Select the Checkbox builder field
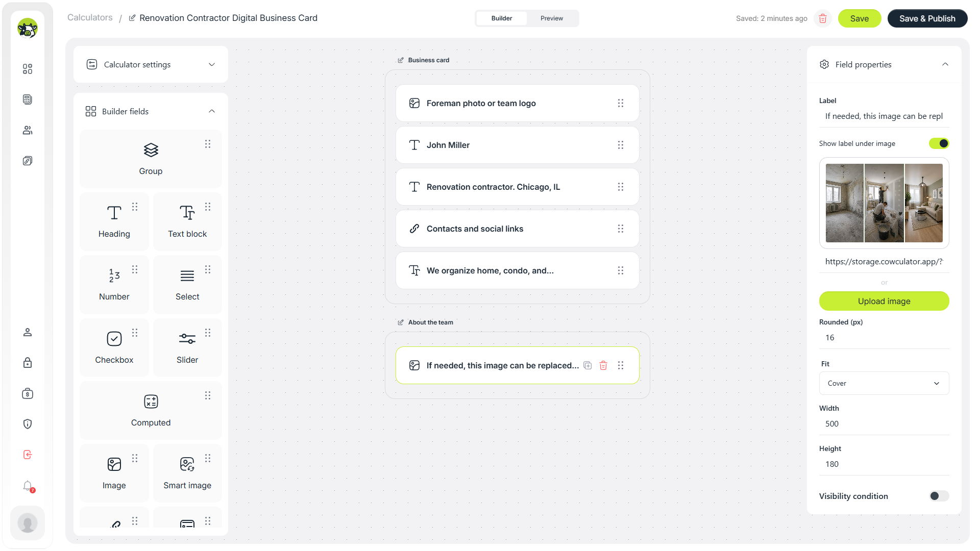Image resolution: width=980 pixels, height=551 pixels. 114,348
